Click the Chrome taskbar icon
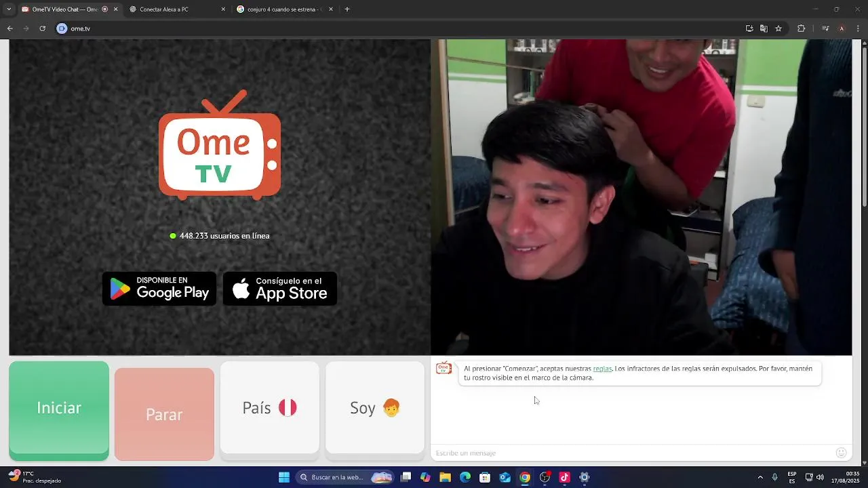 point(525,477)
